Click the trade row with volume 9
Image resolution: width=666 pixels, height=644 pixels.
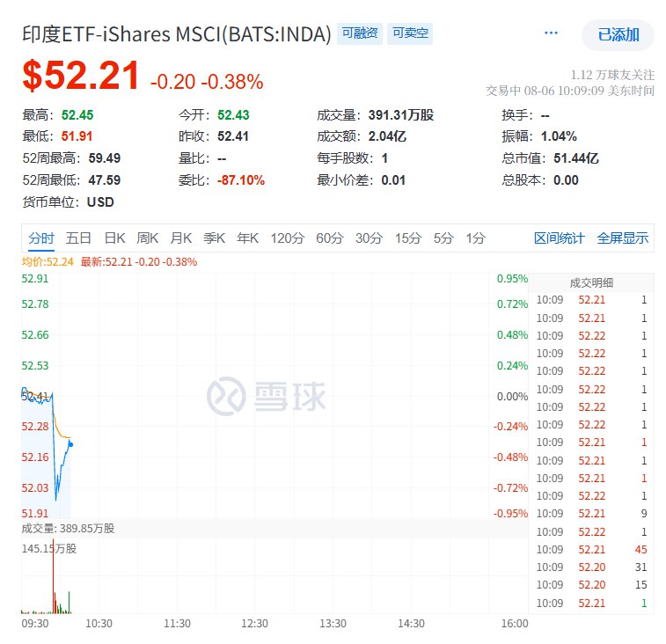click(x=591, y=514)
